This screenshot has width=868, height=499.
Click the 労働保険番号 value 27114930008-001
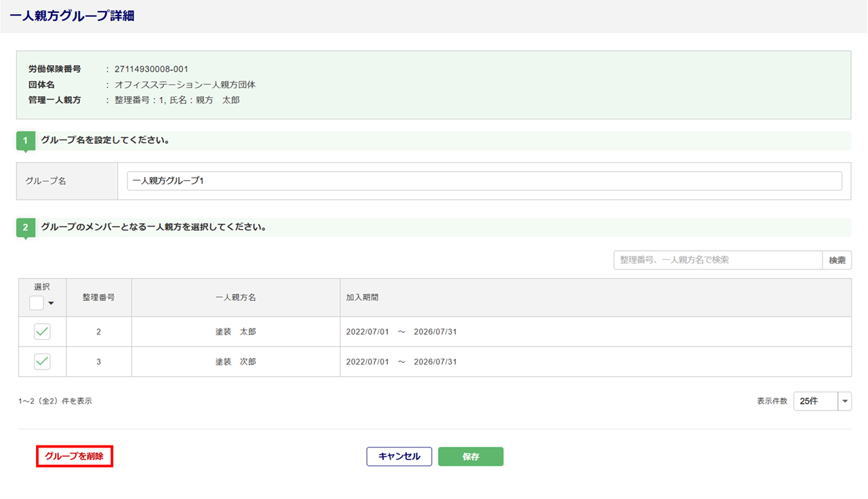(x=151, y=69)
